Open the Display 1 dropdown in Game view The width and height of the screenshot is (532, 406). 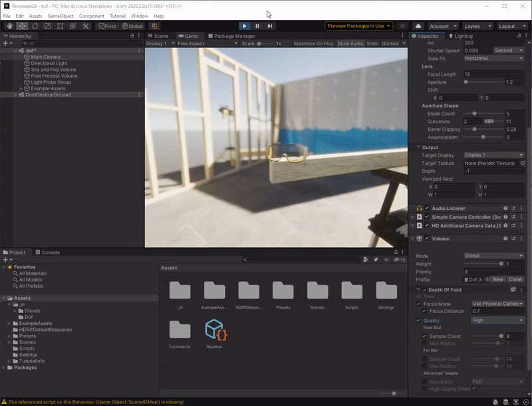160,43
